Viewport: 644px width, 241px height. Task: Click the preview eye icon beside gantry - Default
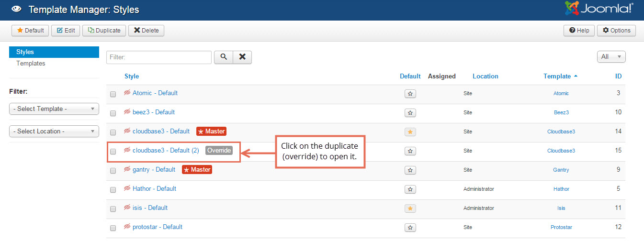pos(127,169)
